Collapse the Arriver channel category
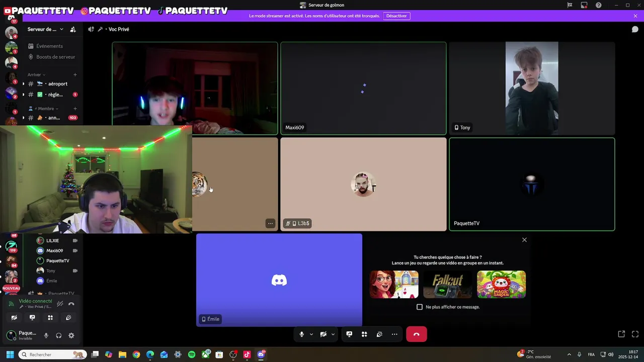 tap(36, 74)
